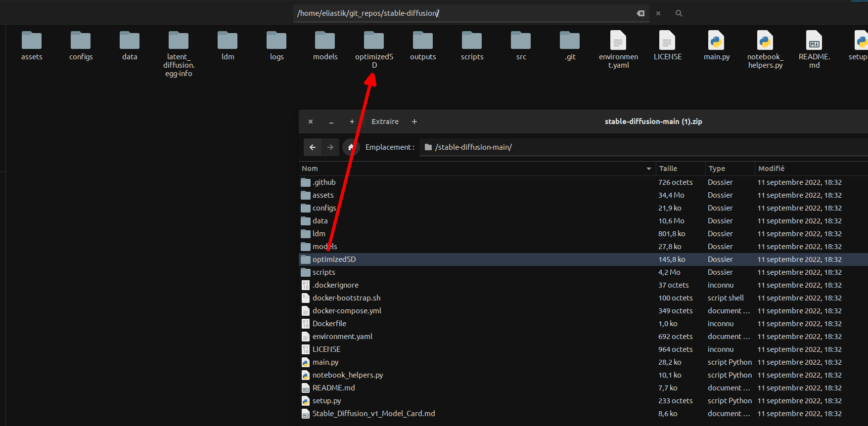Select ldm folder row in archive

point(583,234)
